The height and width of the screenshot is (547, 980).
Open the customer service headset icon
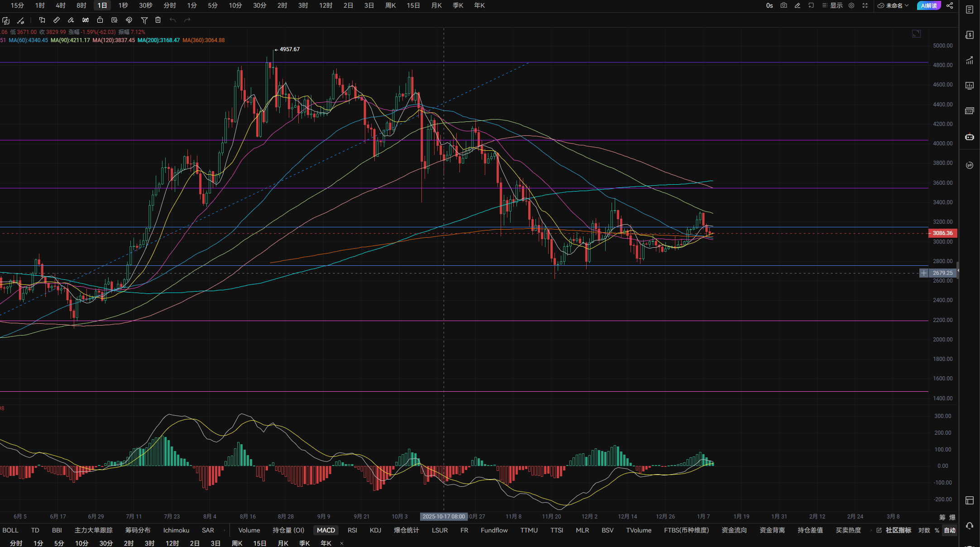(969, 526)
